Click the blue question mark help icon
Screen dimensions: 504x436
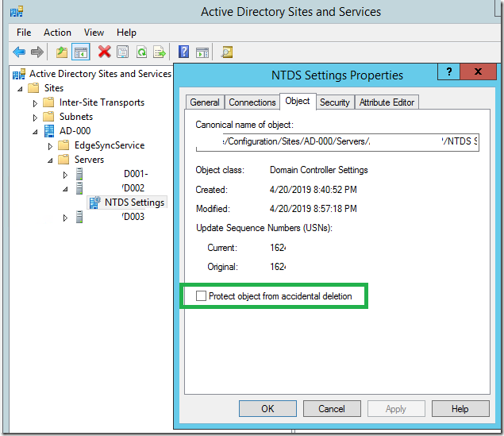(x=183, y=52)
